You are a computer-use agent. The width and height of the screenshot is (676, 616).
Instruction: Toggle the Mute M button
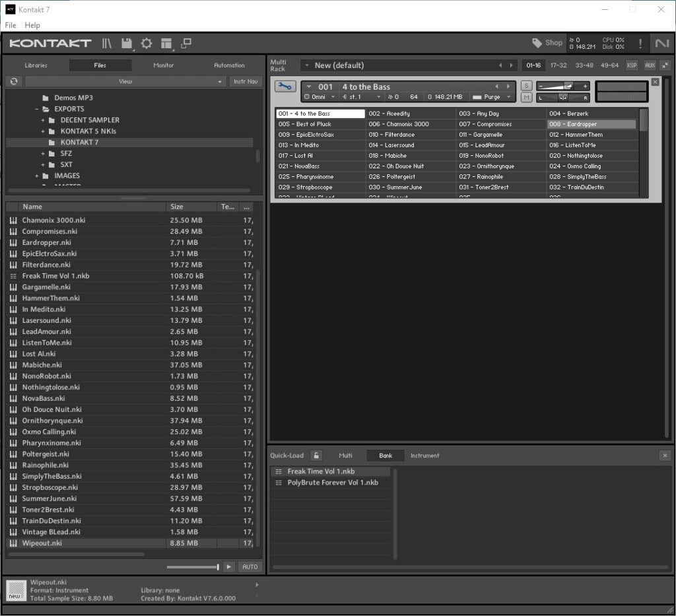[526, 98]
